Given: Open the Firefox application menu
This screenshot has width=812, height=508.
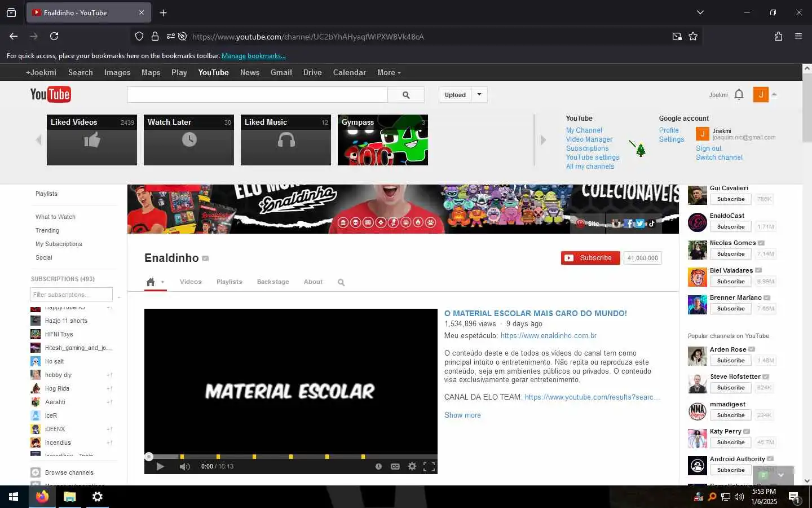Looking at the screenshot, I should [798, 36].
